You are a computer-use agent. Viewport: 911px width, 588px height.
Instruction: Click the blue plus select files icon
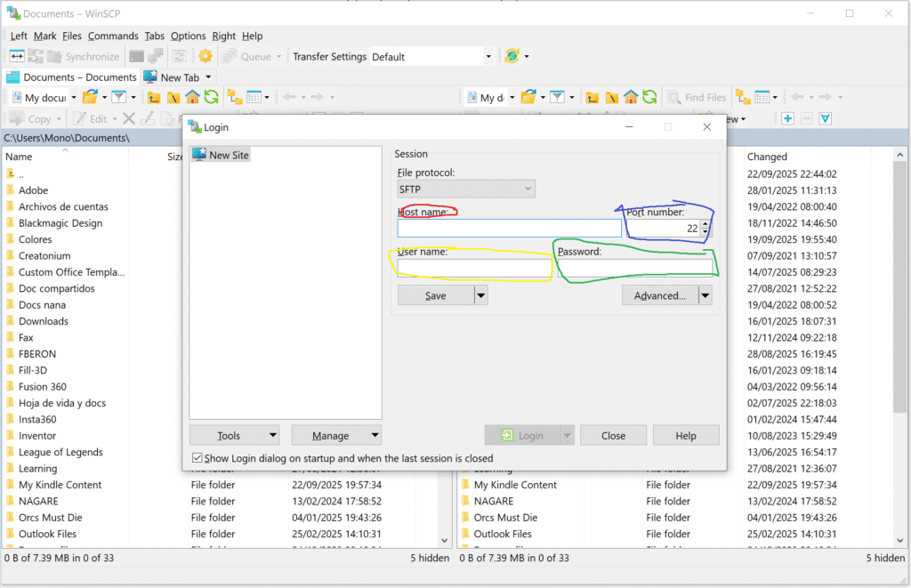pyautogui.click(x=787, y=118)
